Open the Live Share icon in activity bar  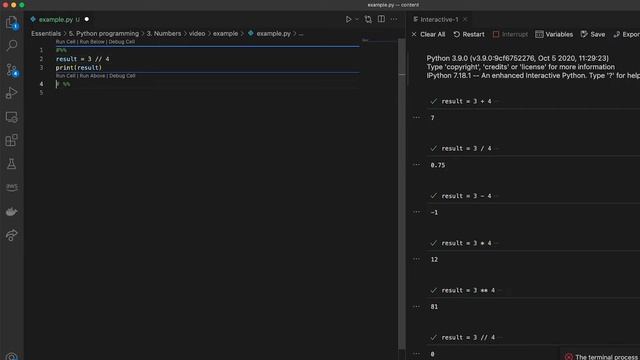pyautogui.click(x=11, y=235)
